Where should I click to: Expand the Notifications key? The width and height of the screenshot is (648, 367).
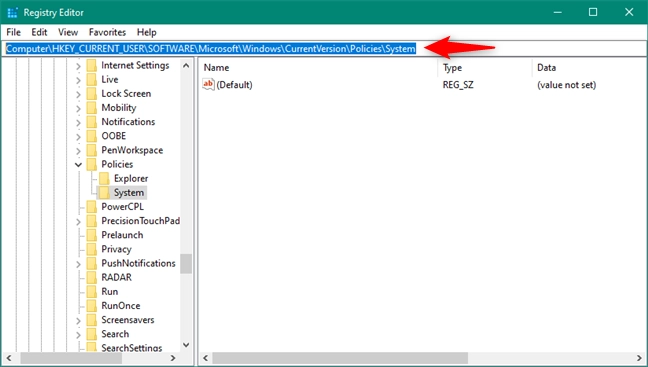tap(79, 122)
